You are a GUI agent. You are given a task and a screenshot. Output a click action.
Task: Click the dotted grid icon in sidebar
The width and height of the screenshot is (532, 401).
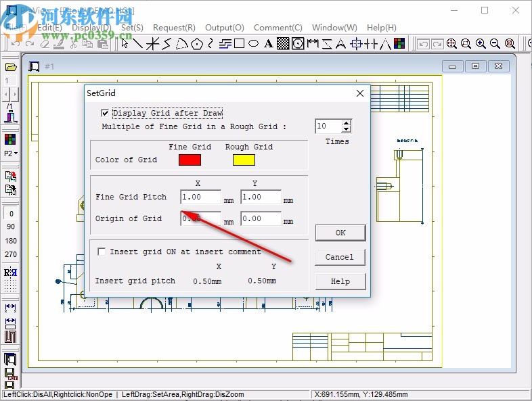(10, 285)
